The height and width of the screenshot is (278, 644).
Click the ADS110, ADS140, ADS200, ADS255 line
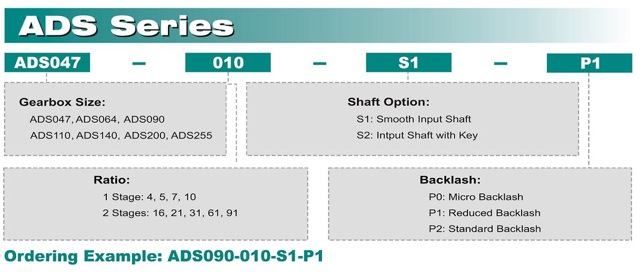121,135
